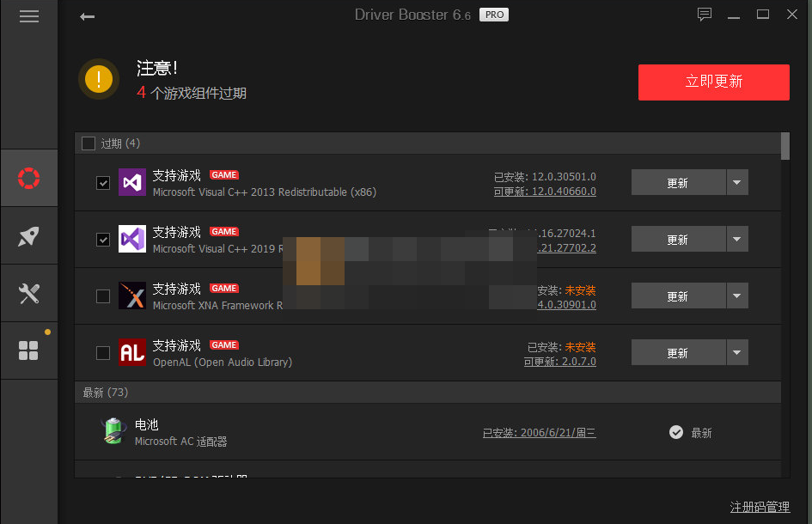Check the OpenAL entry checkbox
This screenshot has height=524, width=812.
pyautogui.click(x=103, y=352)
